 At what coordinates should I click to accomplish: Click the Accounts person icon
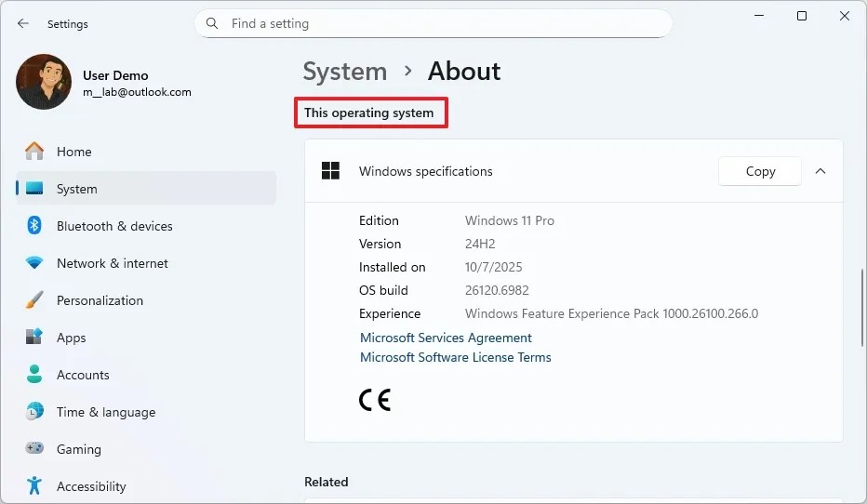(x=34, y=374)
